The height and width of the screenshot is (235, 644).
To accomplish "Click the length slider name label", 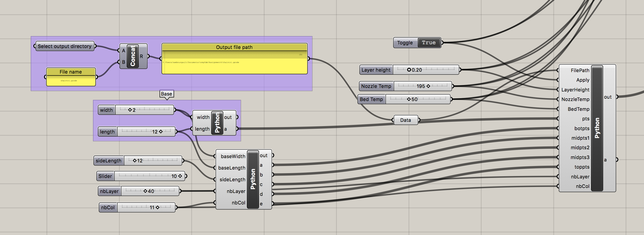I will [107, 132].
